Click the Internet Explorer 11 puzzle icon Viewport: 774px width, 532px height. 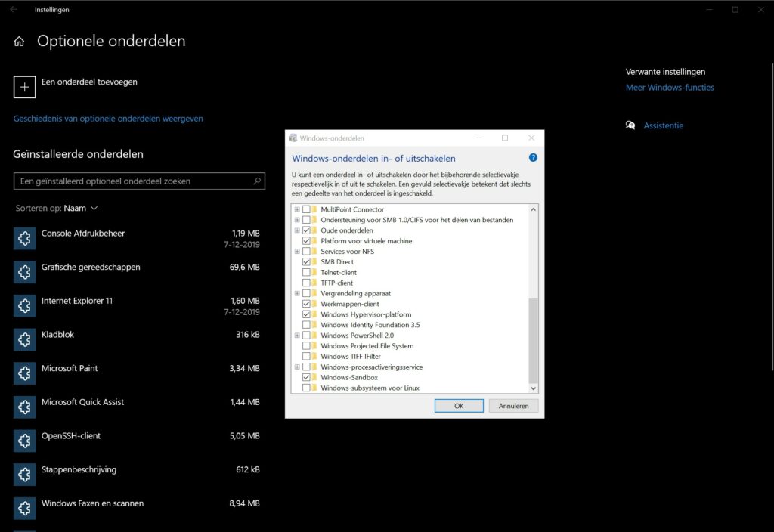point(25,306)
